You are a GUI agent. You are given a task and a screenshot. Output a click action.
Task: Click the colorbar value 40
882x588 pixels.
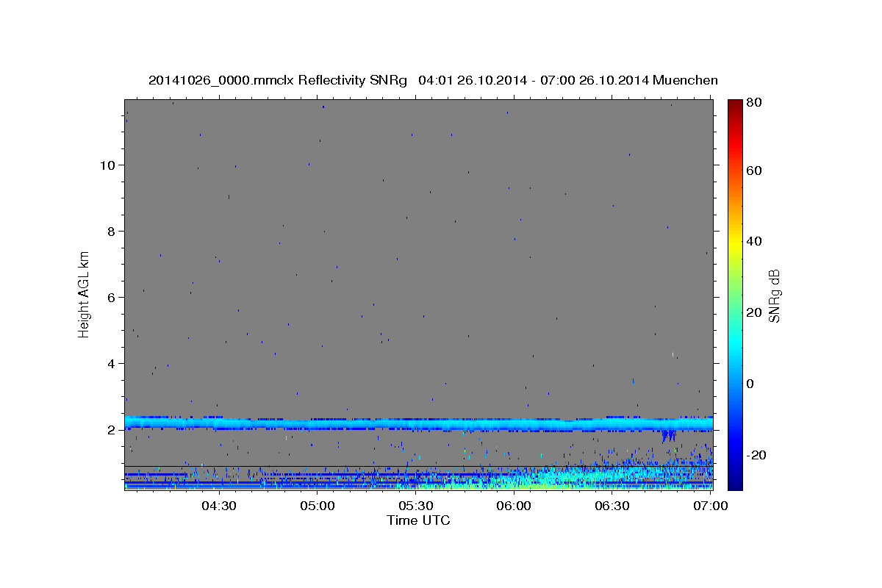point(754,241)
